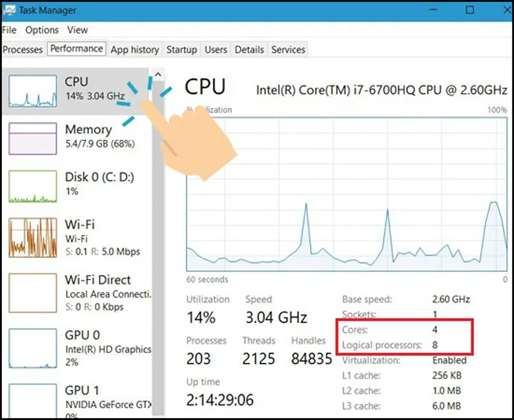Click the threads count 2125
514x420 pixels.
pos(258,359)
